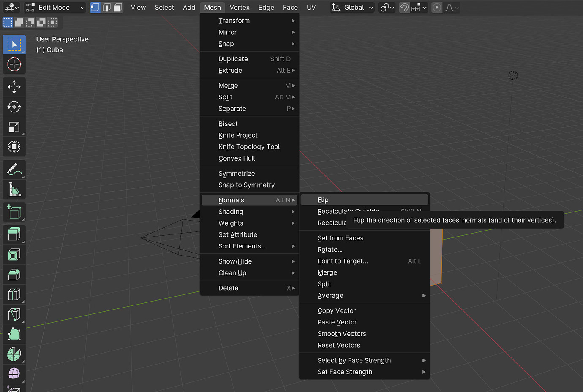Viewport: 583px width, 392px height.
Task: Select the Move tool
Action: coord(14,87)
